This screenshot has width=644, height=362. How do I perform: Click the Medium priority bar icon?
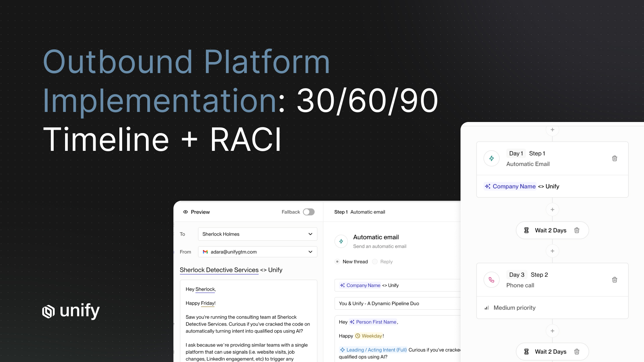pyautogui.click(x=487, y=308)
